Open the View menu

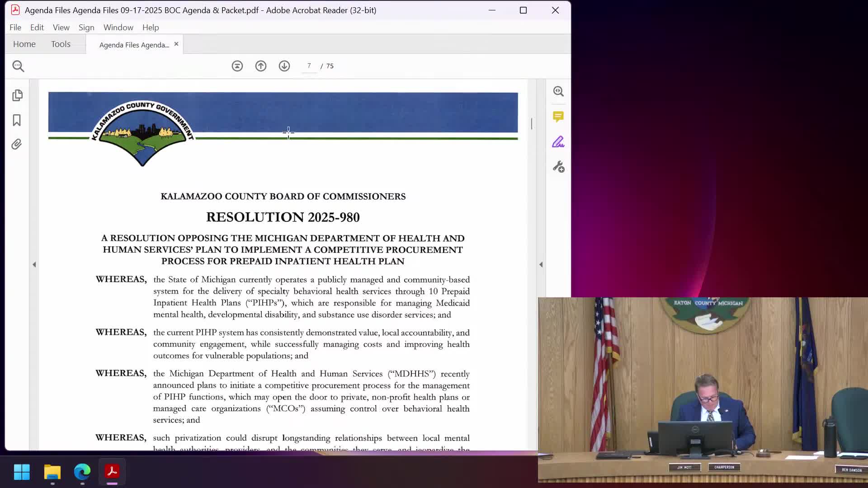[x=61, y=28]
